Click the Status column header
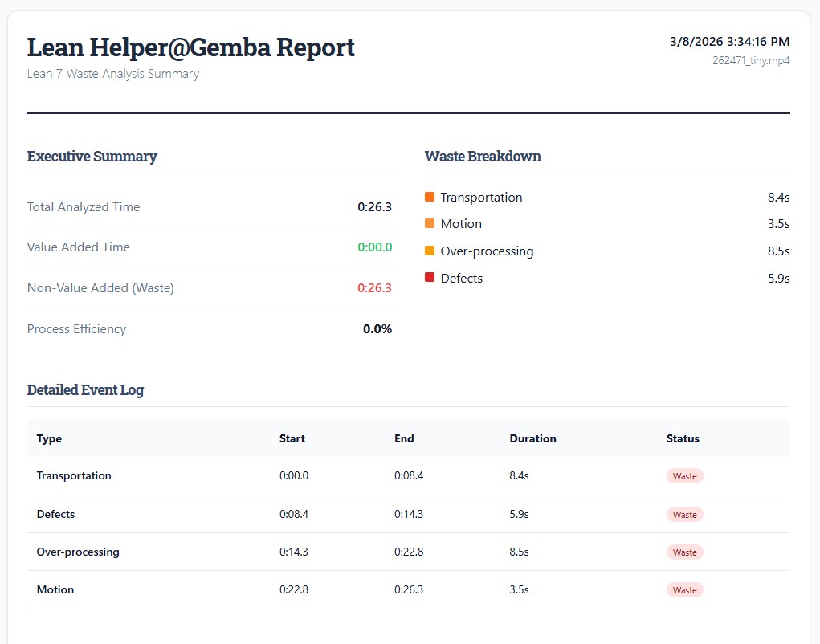Screen dimensions: 820x644 [683, 438]
